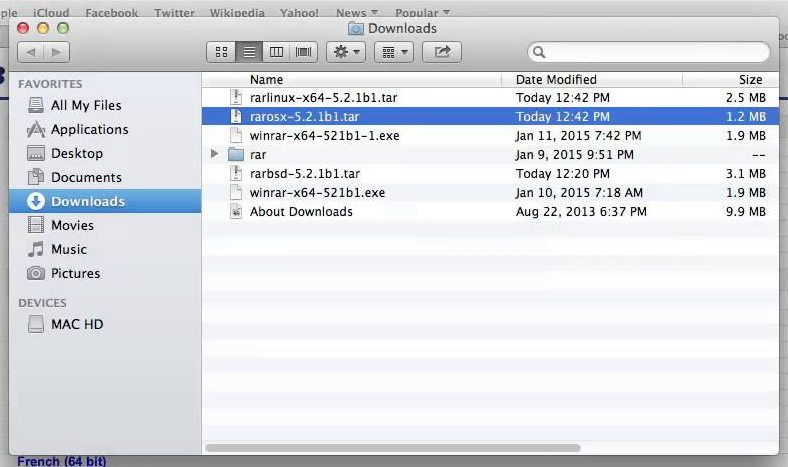The image size is (788, 467).
Task: Click size 9.9 MB of About Downloads
Action: tap(746, 212)
